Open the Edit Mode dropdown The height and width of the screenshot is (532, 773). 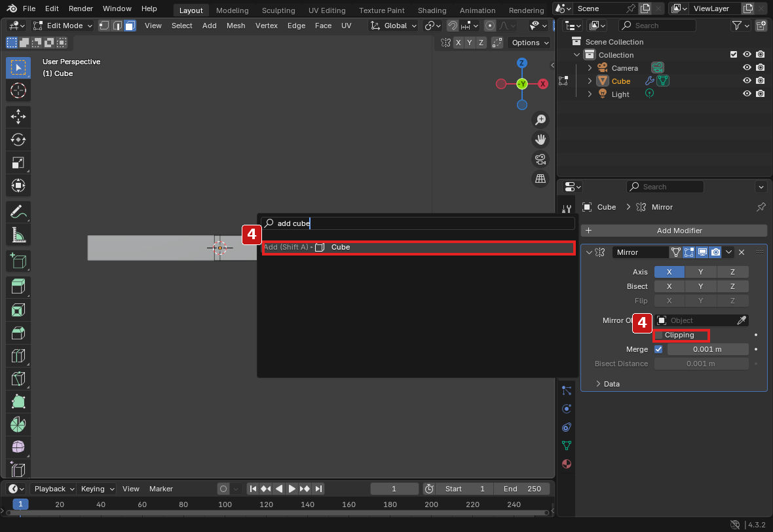[63, 26]
